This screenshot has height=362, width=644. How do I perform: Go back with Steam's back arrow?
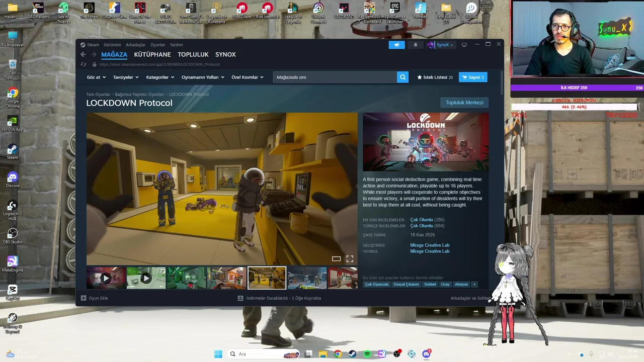pos(84,54)
